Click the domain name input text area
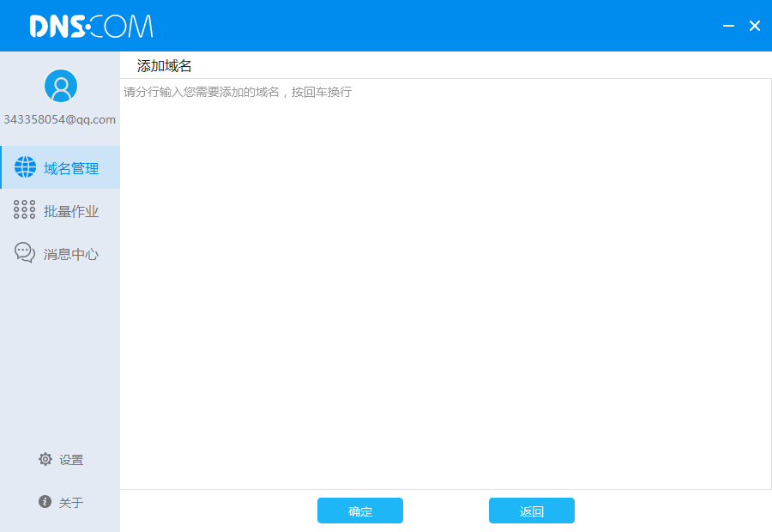772x532 pixels. point(445,284)
